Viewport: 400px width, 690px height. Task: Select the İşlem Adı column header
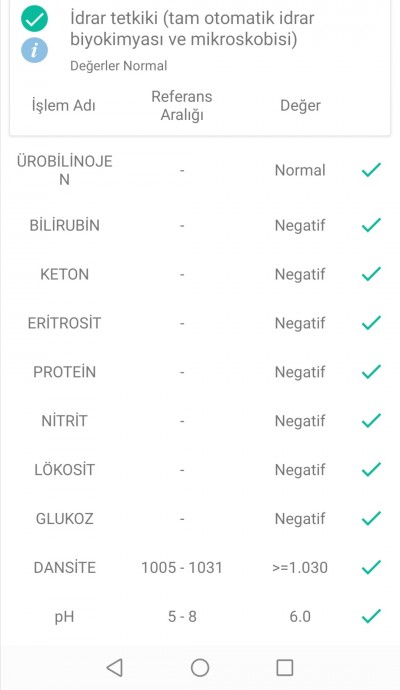64,106
